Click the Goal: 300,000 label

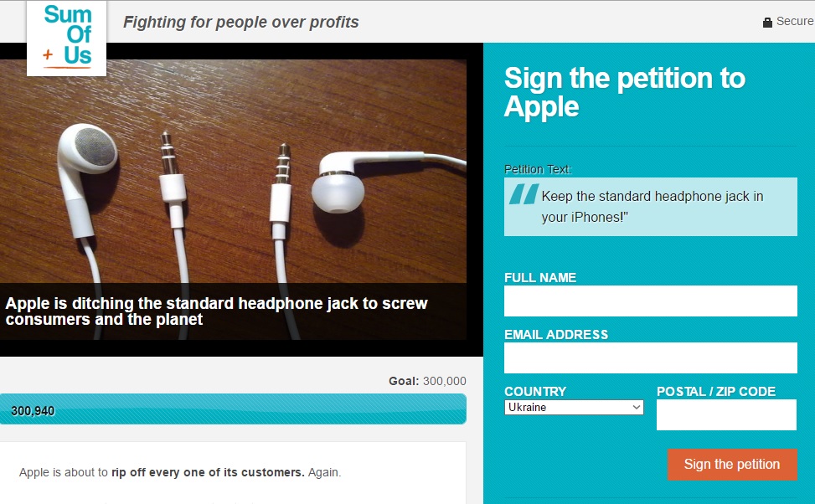[427, 381]
